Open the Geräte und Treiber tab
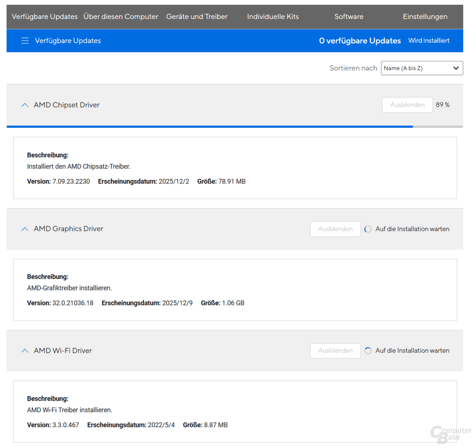This screenshot has height=448, width=476. (x=197, y=17)
